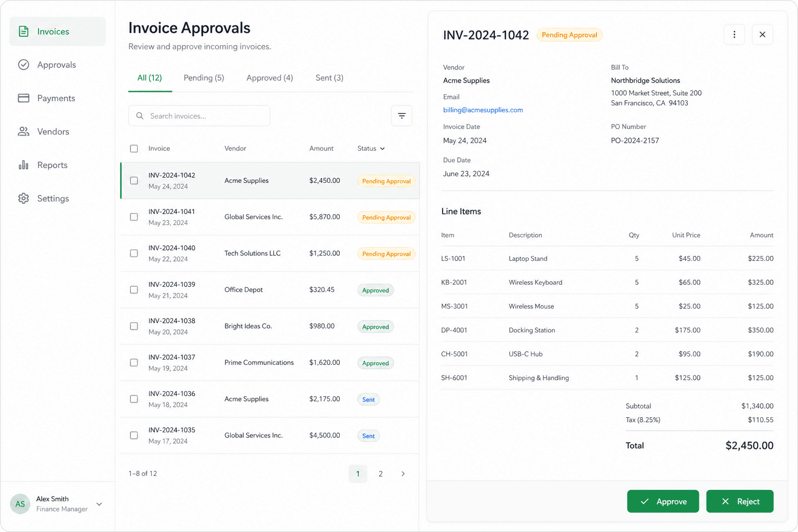The height and width of the screenshot is (532, 798).
Task: Open the three-dot more options menu
Action: coord(734,34)
